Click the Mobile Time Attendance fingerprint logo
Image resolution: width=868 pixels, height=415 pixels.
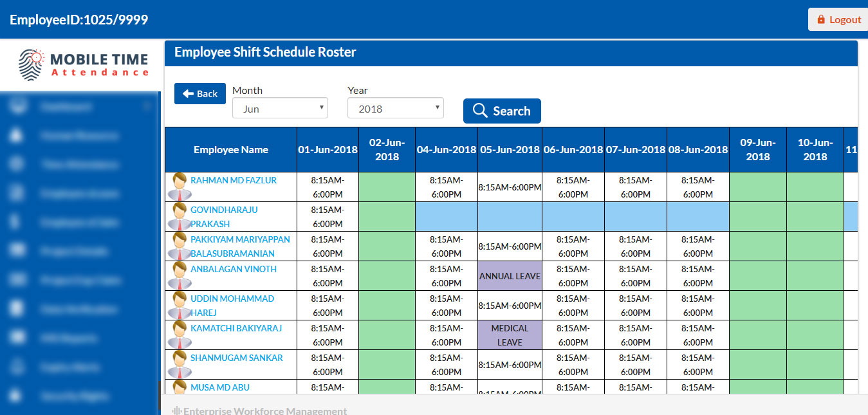(x=33, y=64)
